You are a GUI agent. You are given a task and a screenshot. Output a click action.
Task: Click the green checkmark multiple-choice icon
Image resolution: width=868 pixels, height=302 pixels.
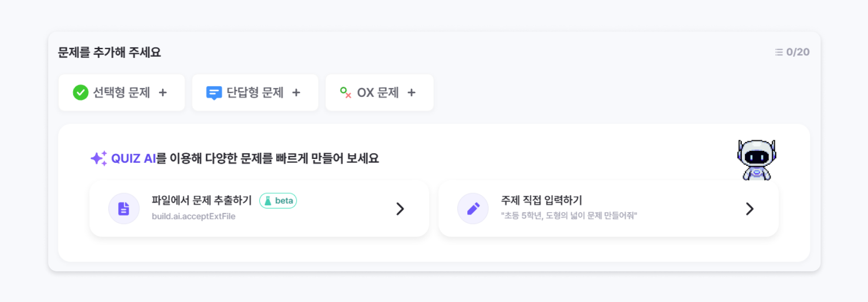coord(81,93)
